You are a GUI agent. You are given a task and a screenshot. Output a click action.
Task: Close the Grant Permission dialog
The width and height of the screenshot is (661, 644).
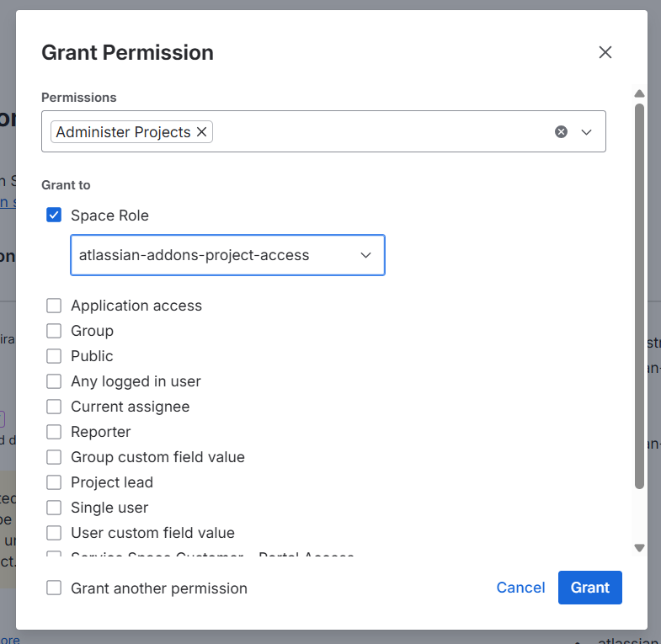click(x=605, y=52)
